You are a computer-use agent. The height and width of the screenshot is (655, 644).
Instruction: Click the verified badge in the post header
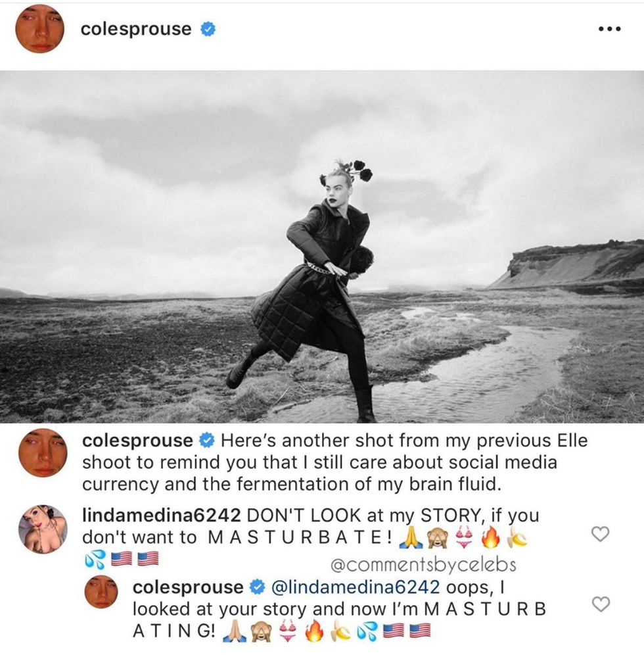point(208,29)
